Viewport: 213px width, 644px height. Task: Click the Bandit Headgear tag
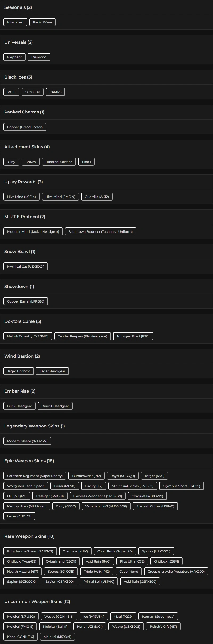(55, 406)
